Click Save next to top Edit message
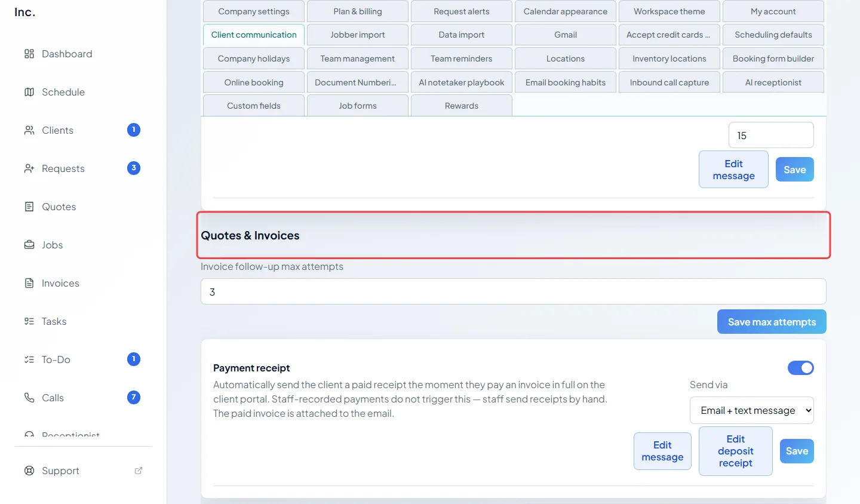Screen dimensions: 860x504 (795, 170)
